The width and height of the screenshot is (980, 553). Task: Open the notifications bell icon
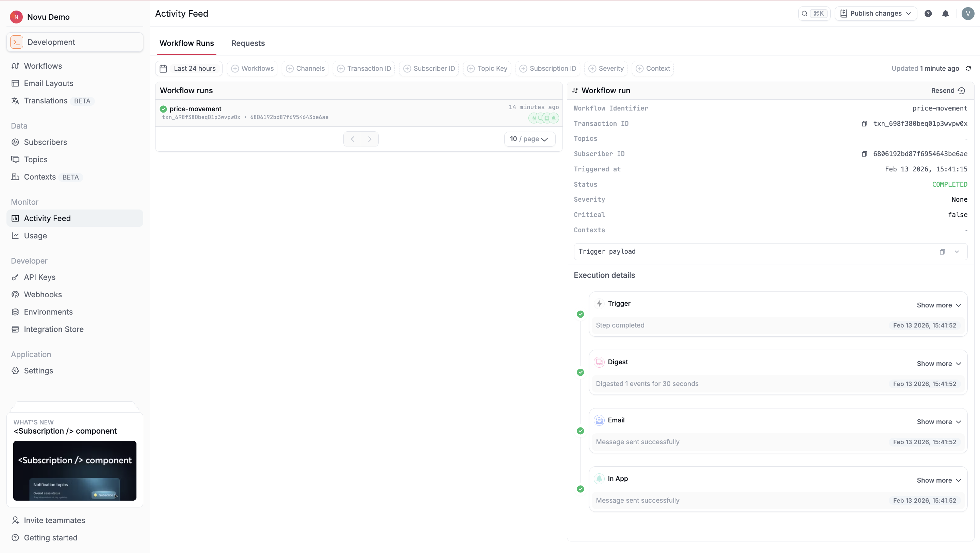coord(945,14)
